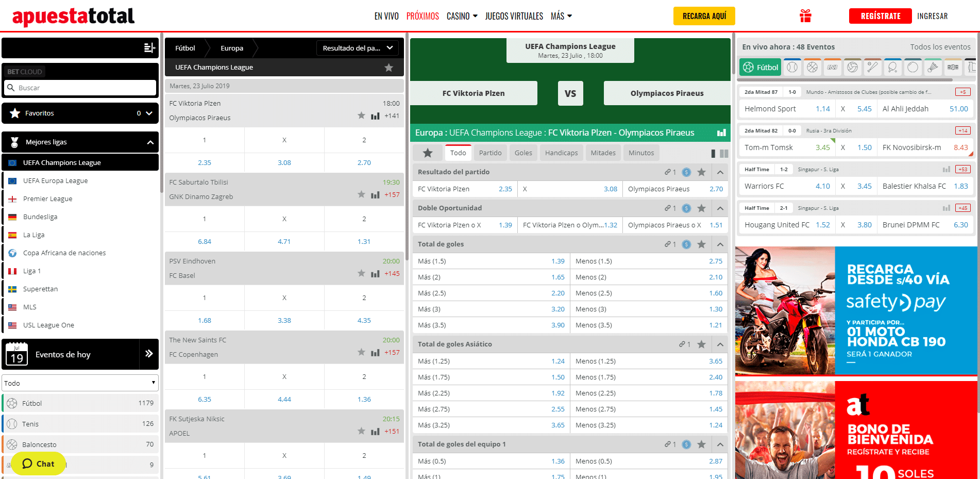The width and height of the screenshot is (980, 479).
Task: Select the basketball icon in live sports
Action: (x=813, y=68)
